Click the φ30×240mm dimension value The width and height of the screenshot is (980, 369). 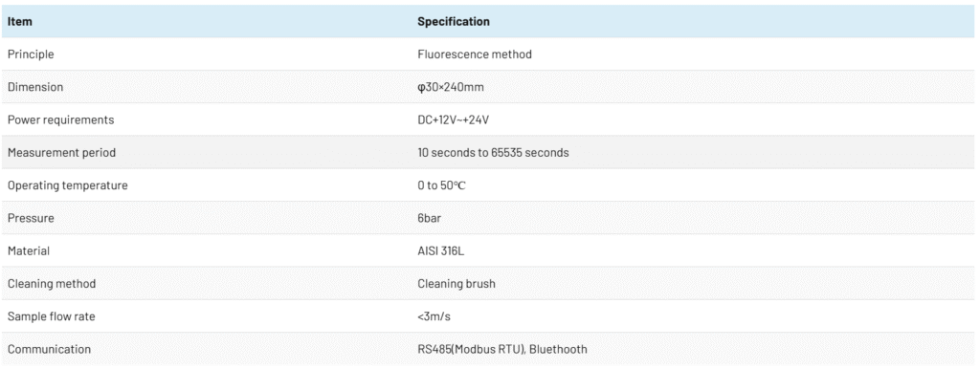(451, 87)
